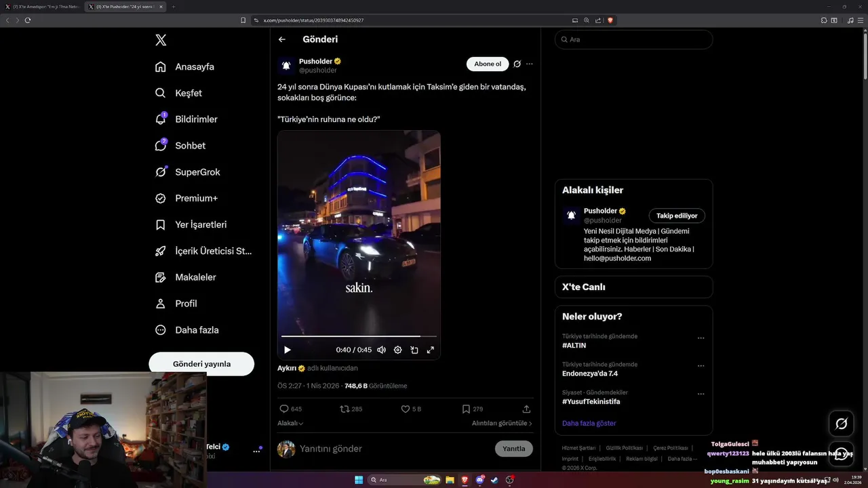The height and width of the screenshot is (488, 868).
Task: Open Bildirimler notifications
Action: pyautogui.click(x=186, y=119)
